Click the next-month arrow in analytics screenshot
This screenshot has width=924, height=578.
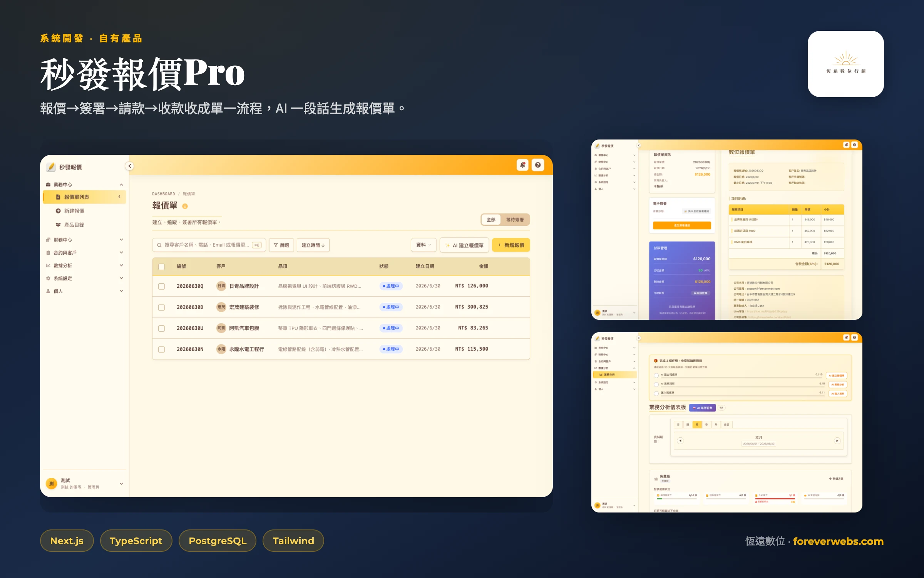pos(837,441)
